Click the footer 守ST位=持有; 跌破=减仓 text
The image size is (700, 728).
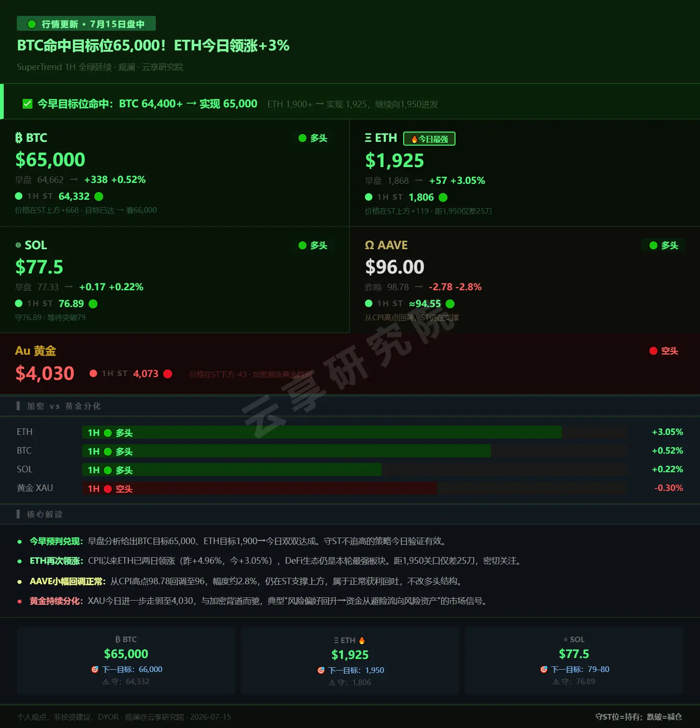638,717
